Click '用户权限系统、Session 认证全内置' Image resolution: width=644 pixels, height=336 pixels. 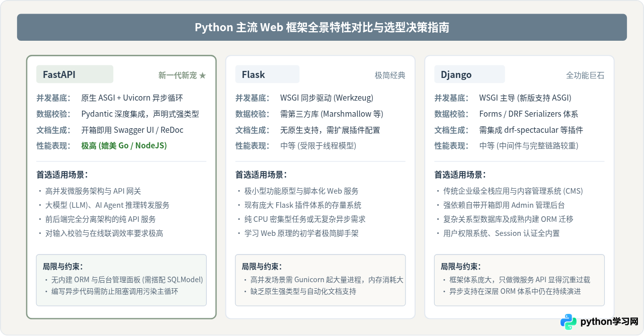tap(502, 233)
